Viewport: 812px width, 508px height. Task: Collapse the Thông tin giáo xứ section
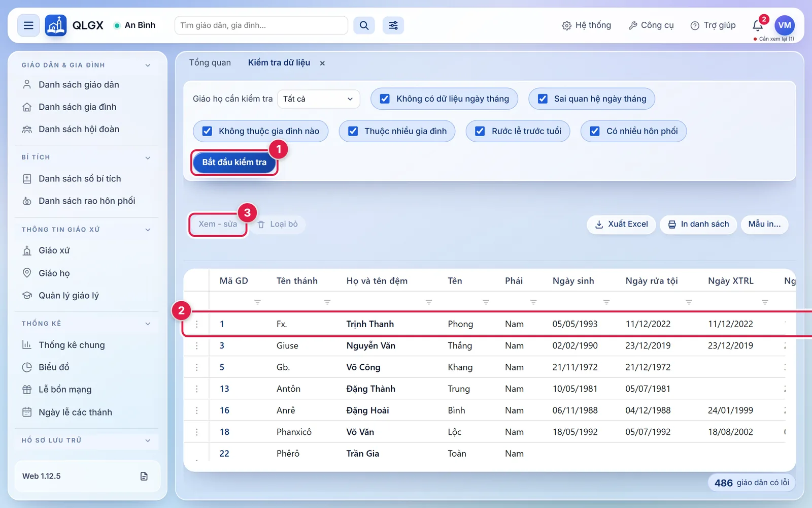pyautogui.click(x=148, y=230)
